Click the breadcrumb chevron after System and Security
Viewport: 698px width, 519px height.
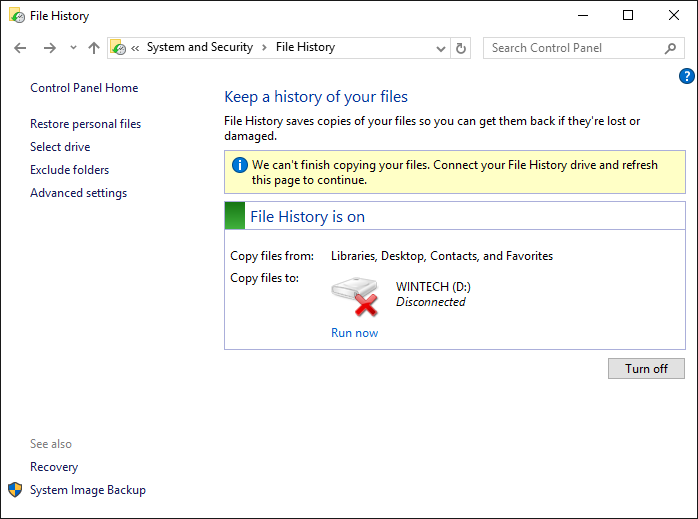point(264,48)
